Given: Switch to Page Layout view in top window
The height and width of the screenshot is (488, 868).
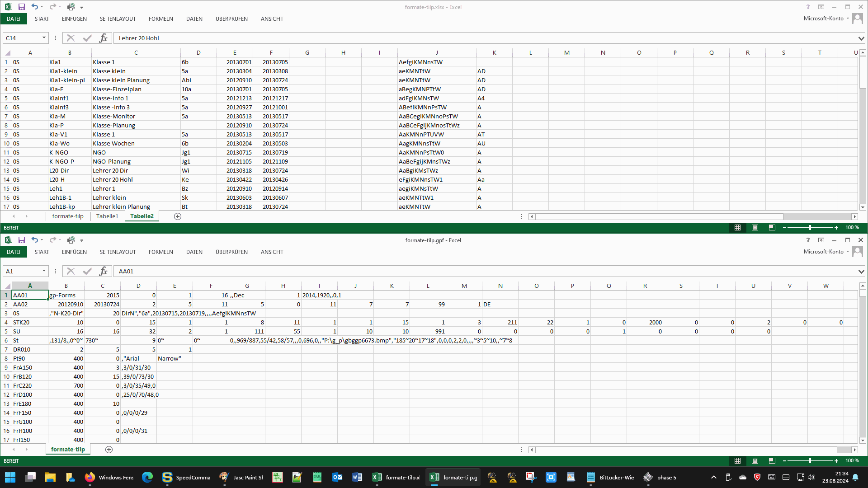Looking at the screenshot, I should coord(755,228).
